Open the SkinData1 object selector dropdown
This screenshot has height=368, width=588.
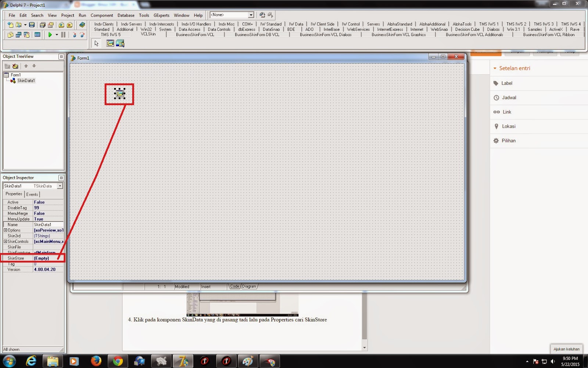click(60, 186)
